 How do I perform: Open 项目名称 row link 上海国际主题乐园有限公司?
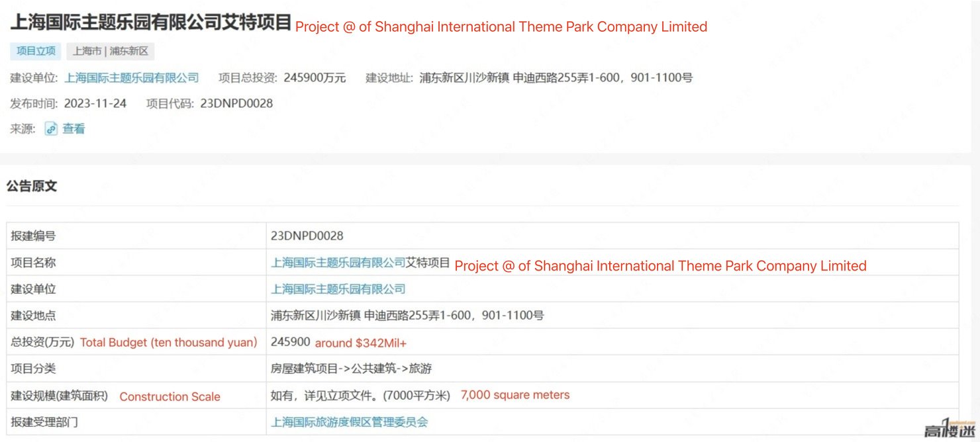tap(338, 263)
